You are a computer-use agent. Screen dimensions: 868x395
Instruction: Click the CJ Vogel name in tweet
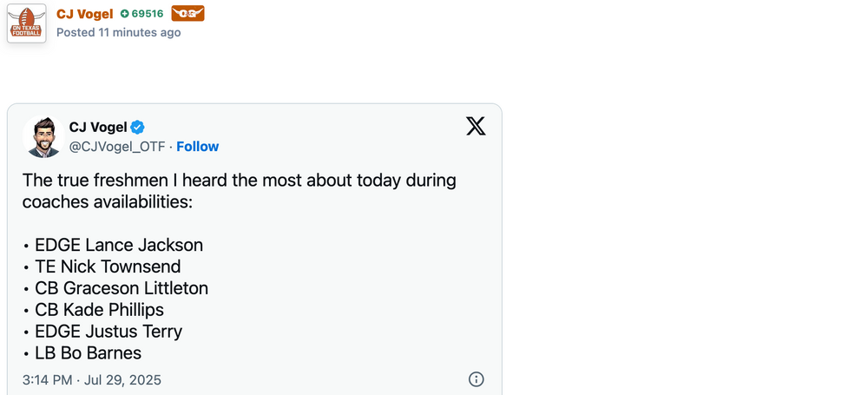click(x=97, y=127)
